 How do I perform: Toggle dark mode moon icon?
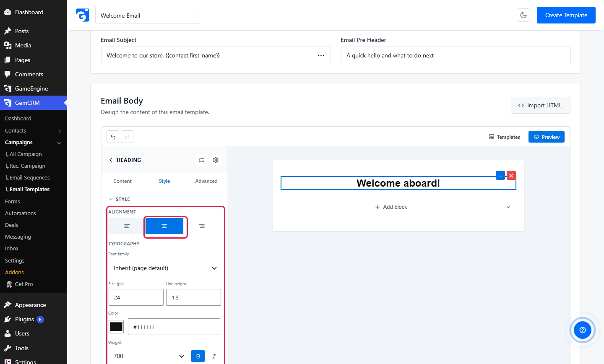click(x=523, y=15)
